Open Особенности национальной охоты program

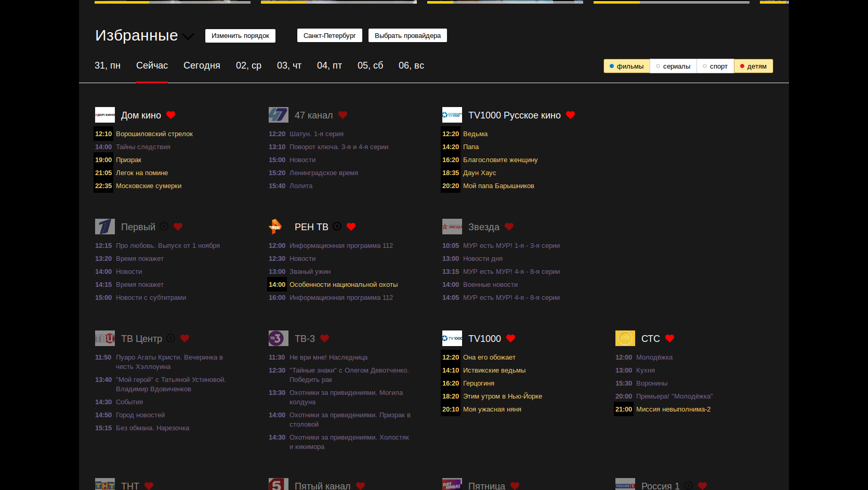(344, 285)
